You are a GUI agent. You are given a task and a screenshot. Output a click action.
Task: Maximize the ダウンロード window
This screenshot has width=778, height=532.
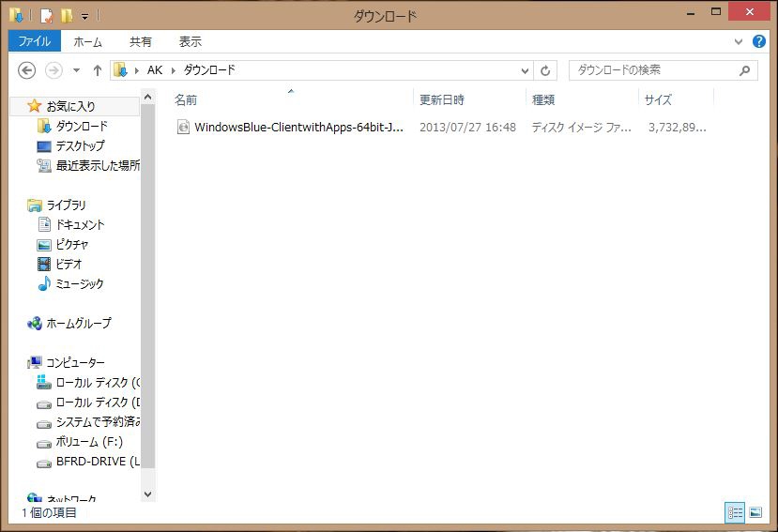pos(715,12)
